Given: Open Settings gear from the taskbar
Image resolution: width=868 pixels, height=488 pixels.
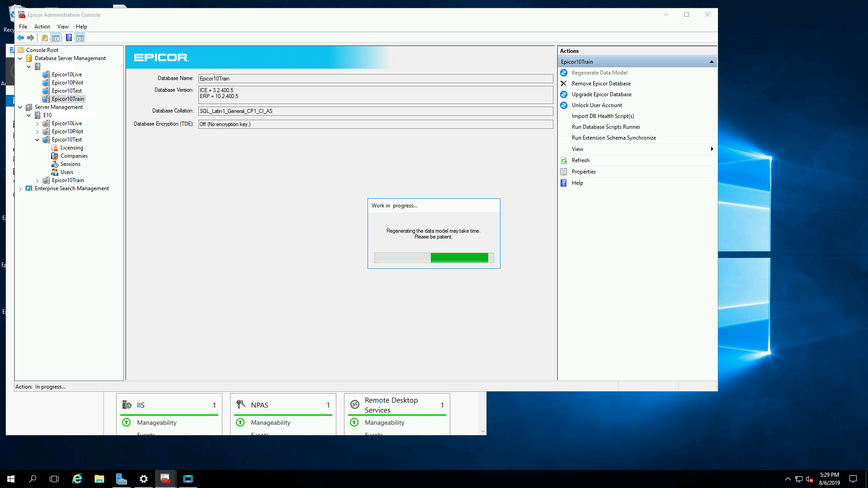Looking at the screenshot, I should (x=144, y=479).
